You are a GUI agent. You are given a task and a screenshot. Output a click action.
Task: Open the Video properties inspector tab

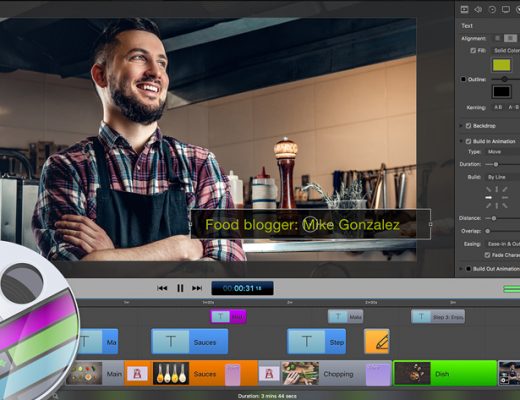click(x=464, y=9)
